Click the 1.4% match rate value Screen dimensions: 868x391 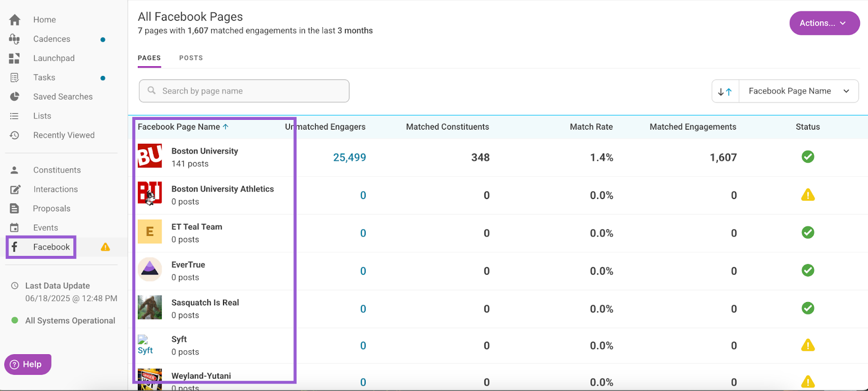click(x=602, y=157)
